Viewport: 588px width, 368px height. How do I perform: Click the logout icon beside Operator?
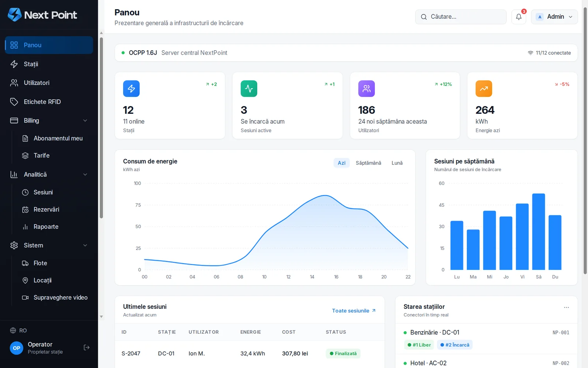point(87,347)
